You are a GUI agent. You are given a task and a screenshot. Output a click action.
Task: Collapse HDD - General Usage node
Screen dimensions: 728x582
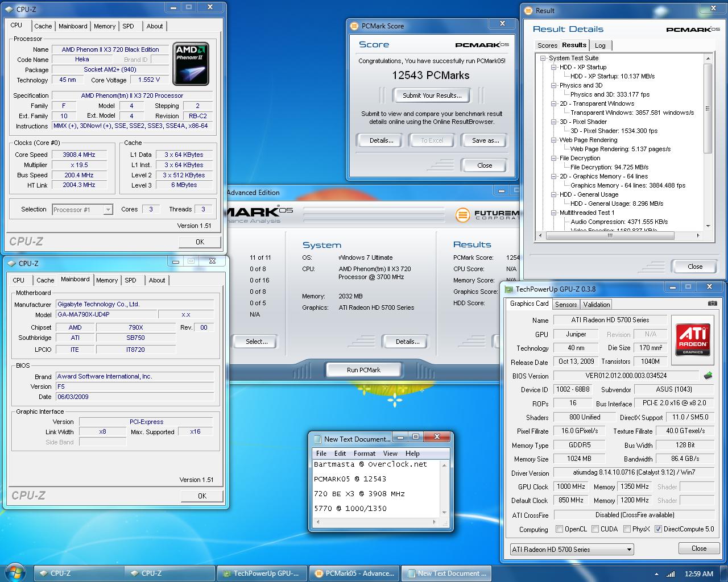point(553,194)
